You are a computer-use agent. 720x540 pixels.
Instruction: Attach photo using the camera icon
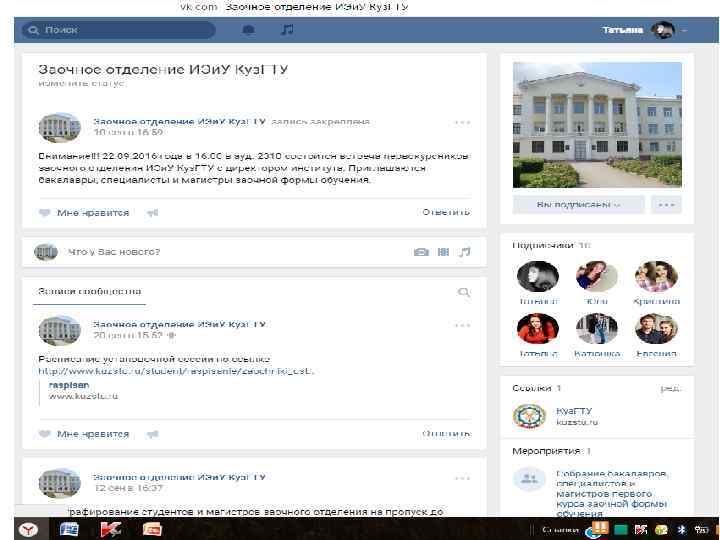pyautogui.click(x=421, y=252)
